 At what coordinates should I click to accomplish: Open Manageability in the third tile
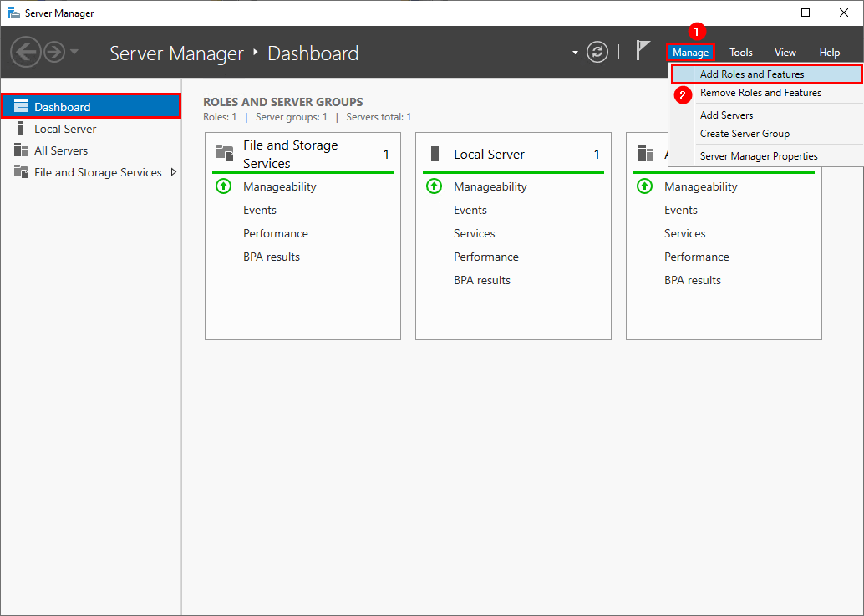pos(700,186)
